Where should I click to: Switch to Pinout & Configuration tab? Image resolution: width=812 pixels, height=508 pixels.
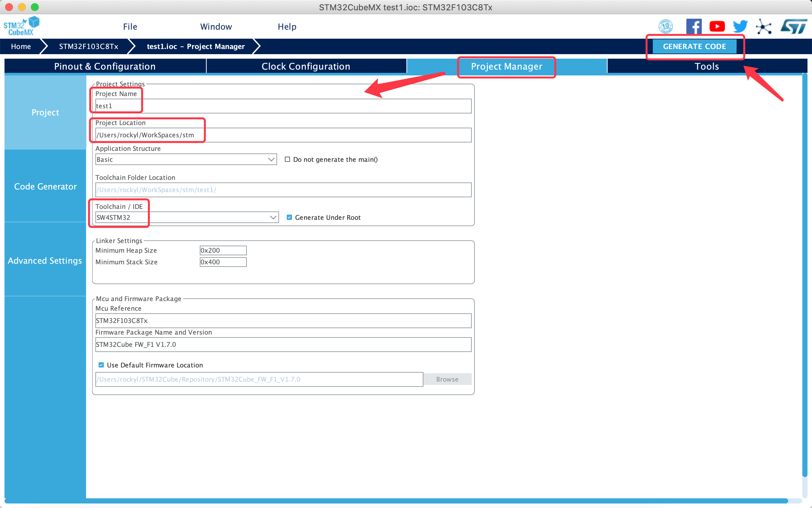[x=105, y=66]
